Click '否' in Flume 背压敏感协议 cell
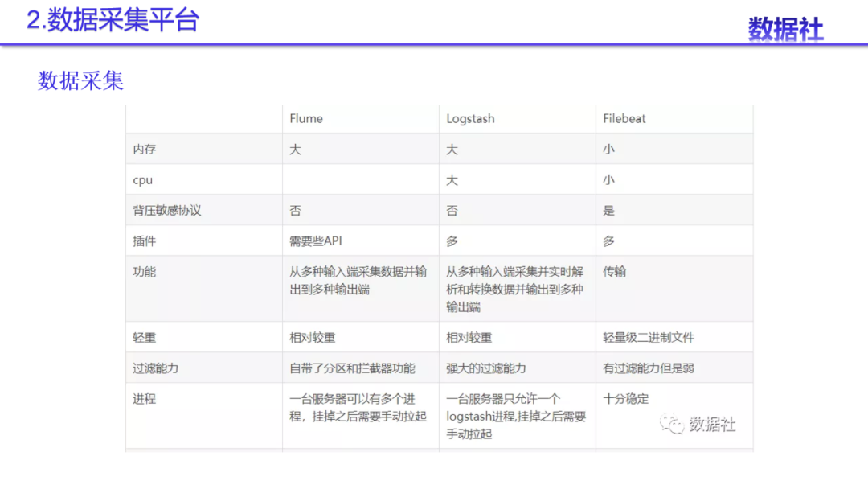This screenshot has height=489, width=868. [x=295, y=211]
